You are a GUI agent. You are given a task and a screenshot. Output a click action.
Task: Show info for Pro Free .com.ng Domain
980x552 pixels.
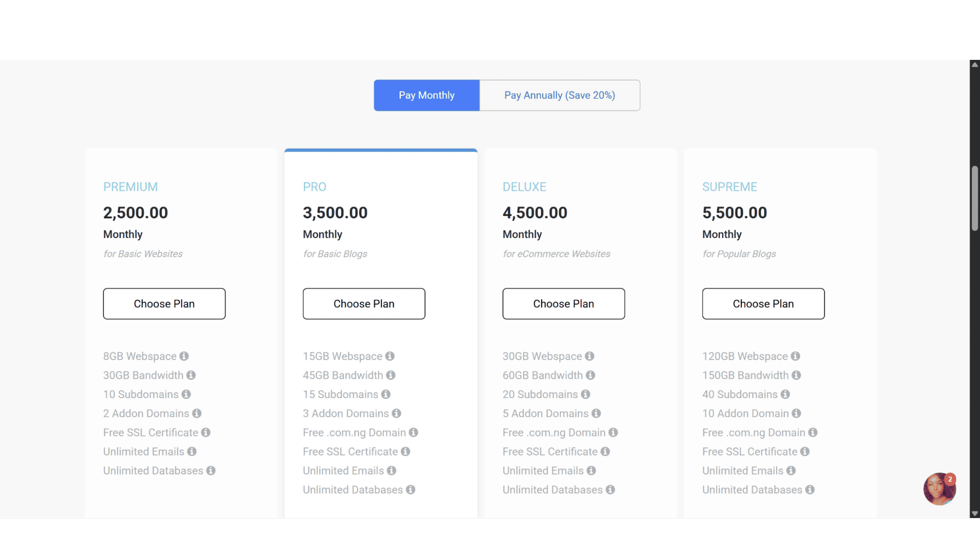coord(413,433)
